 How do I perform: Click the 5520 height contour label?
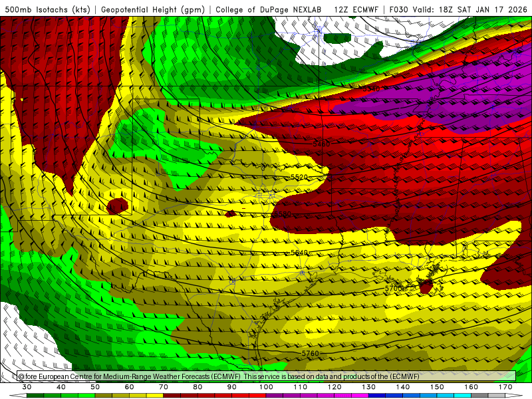click(299, 177)
